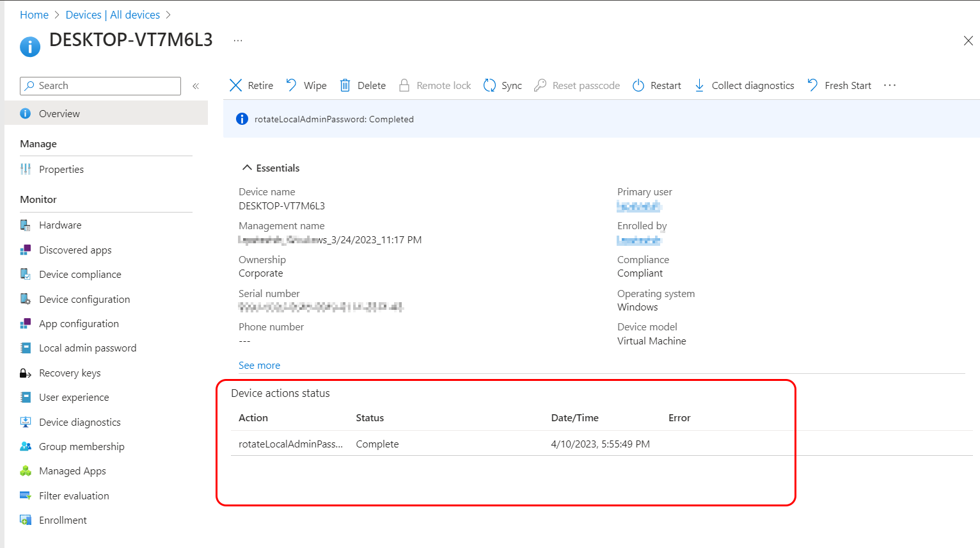Click the Managed Apps icon
The width and height of the screenshot is (980, 548).
pos(26,471)
